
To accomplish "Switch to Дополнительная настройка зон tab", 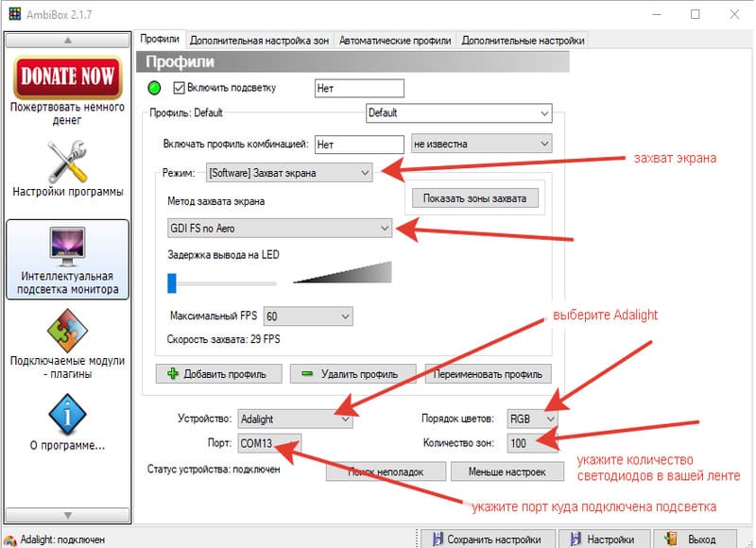I will point(260,40).
